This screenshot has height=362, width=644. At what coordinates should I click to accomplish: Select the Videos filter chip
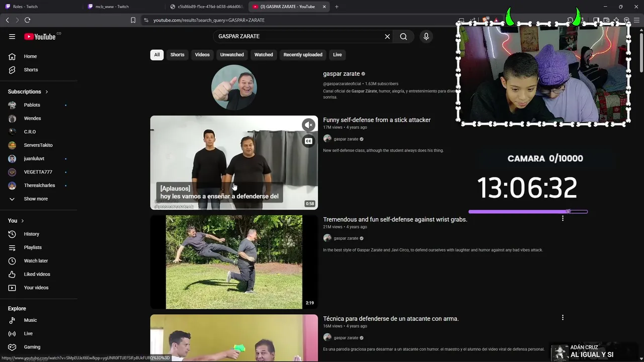(202, 55)
